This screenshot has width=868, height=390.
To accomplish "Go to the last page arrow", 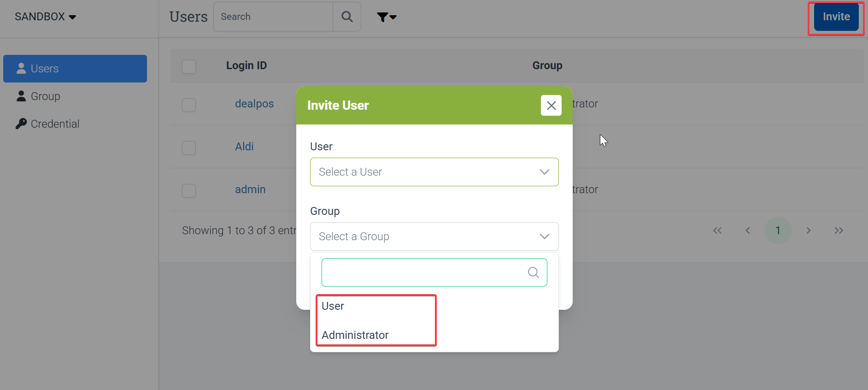I will click(x=839, y=230).
